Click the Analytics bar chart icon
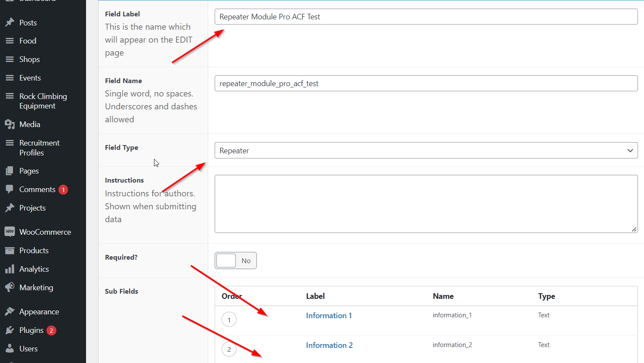The width and height of the screenshot is (644, 363). pos(9,269)
